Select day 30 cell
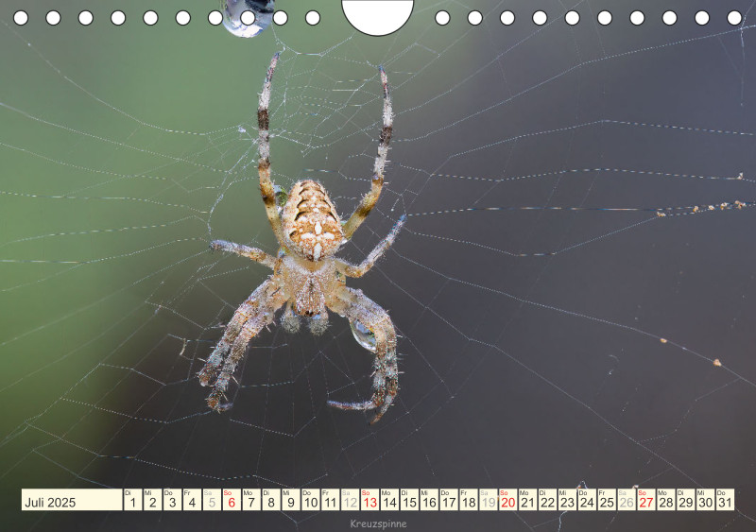756x532 pixels. (706, 500)
